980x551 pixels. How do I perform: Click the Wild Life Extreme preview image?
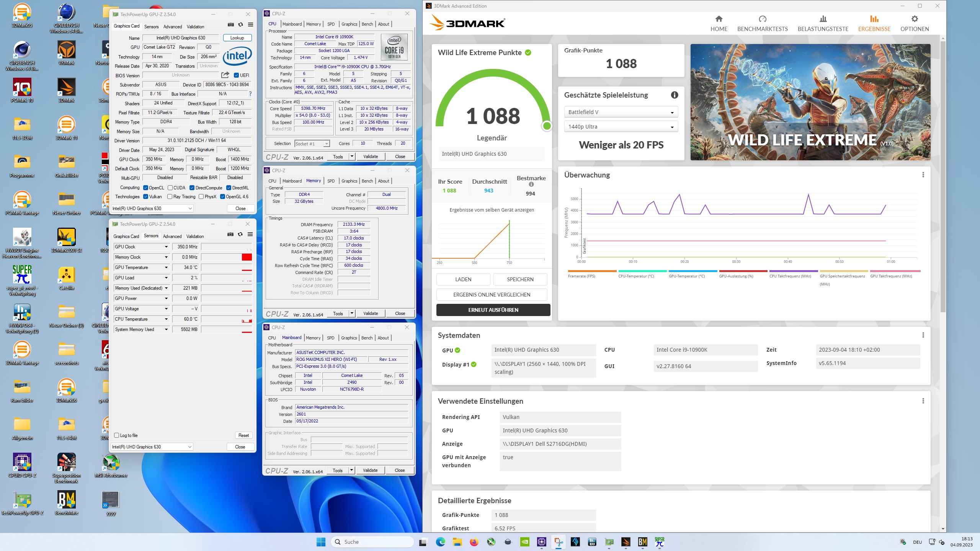(810, 102)
